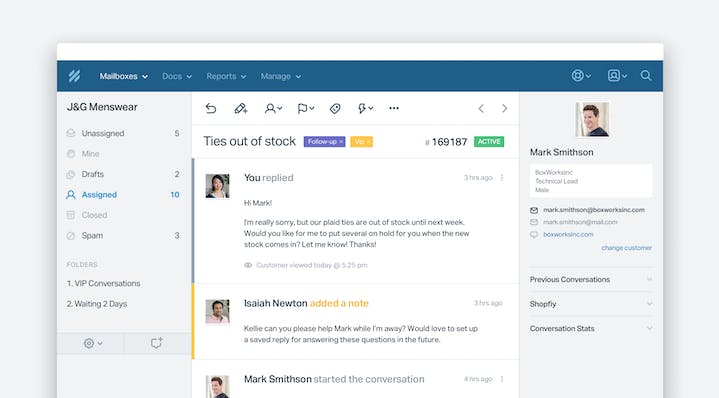Open the Manage menu
The height and width of the screenshot is (398, 719).
click(281, 76)
